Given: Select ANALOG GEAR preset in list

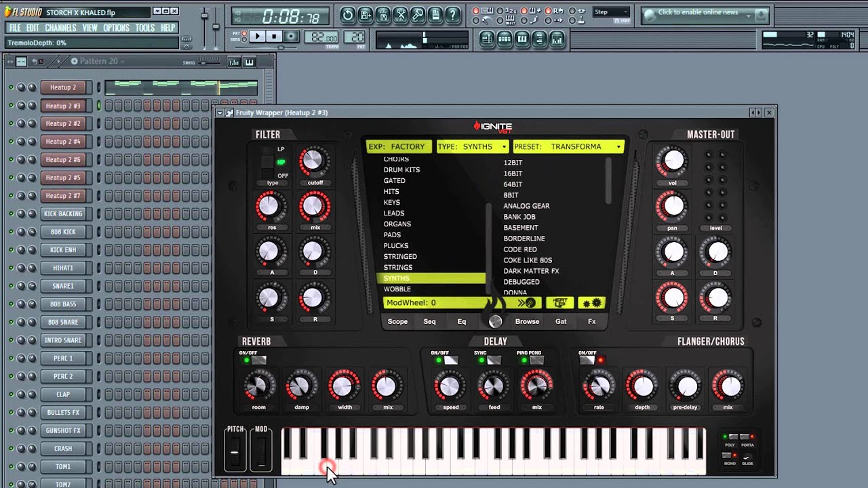Looking at the screenshot, I should tap(526, 206).
